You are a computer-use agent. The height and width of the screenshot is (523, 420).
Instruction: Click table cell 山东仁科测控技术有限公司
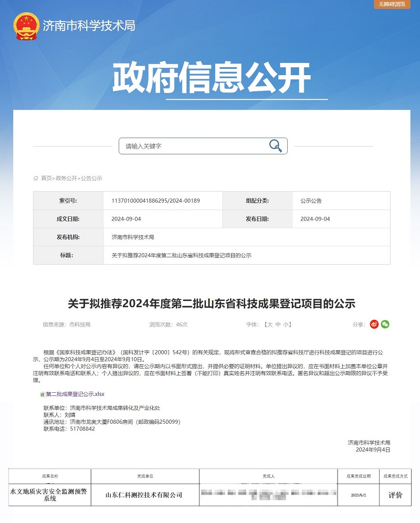pyautogui.click(x=144, y=495)
